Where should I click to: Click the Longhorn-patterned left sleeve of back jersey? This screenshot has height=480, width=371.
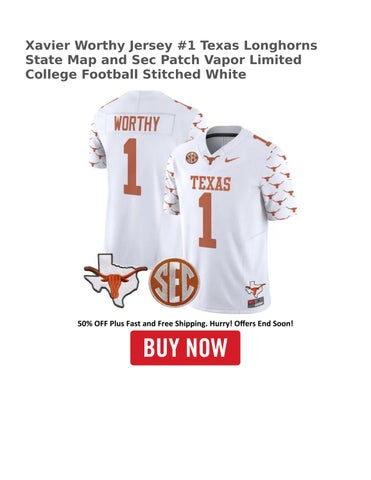pos(98,143)
